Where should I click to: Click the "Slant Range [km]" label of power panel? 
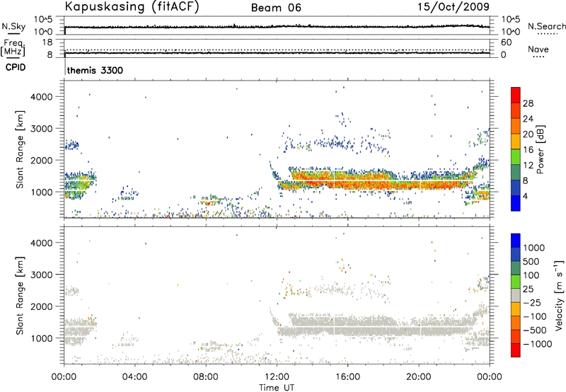pos(20,149)
